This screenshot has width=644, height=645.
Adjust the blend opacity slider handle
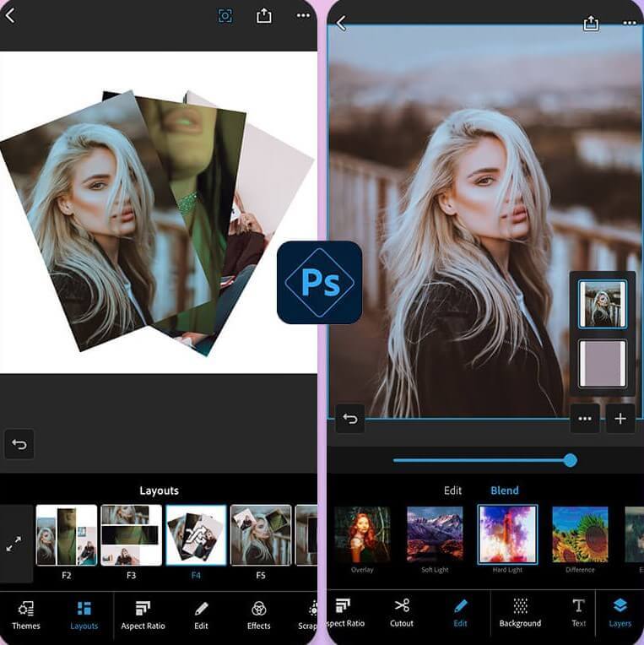[x=570, y=460]
